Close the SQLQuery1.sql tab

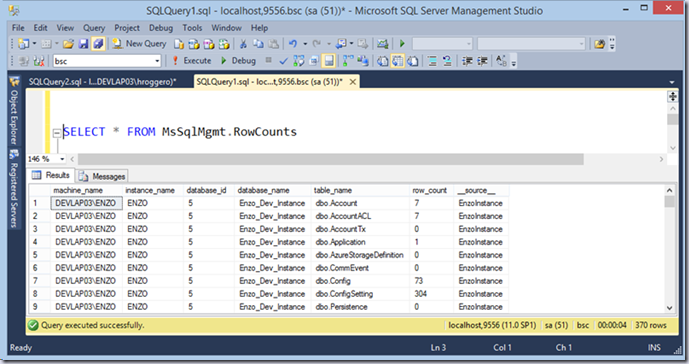(x=353, y=82)
